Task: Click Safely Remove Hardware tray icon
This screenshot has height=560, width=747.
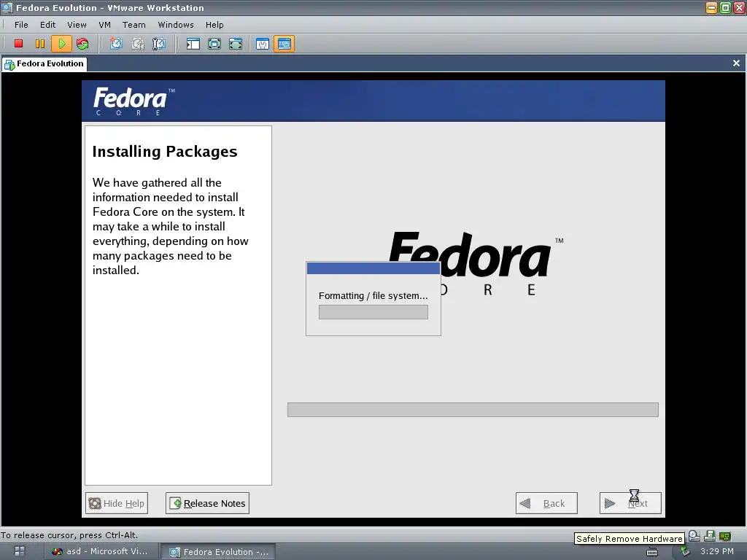Action: pos(685,551)
